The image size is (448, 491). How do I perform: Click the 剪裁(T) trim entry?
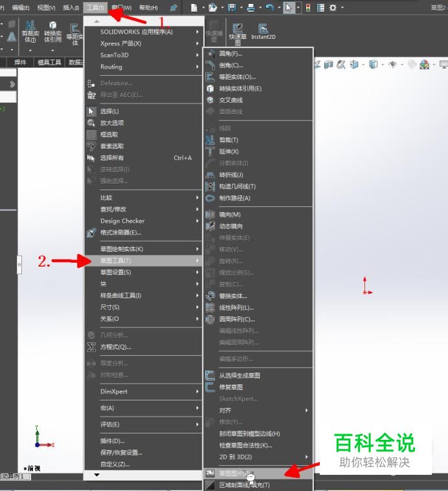click(258, 140)
